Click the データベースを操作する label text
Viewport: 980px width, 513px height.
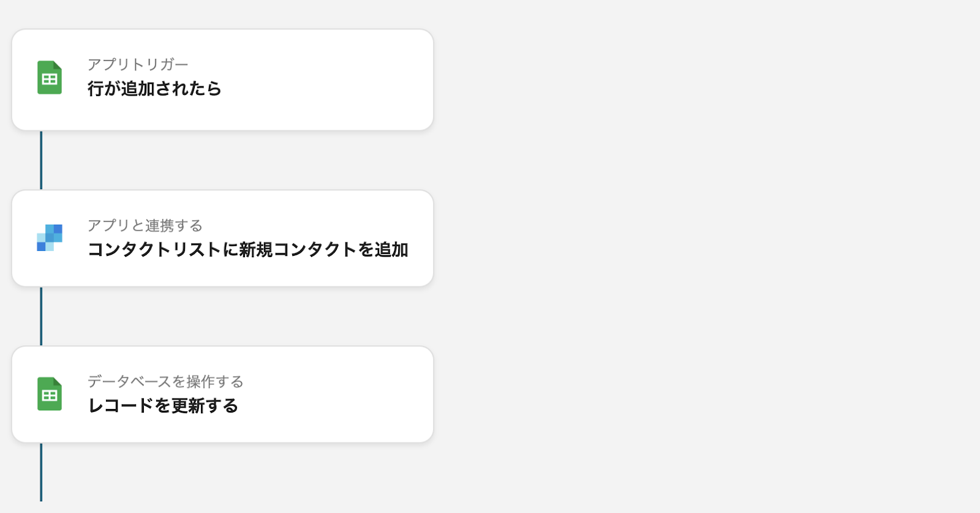(x=165, y=381)
